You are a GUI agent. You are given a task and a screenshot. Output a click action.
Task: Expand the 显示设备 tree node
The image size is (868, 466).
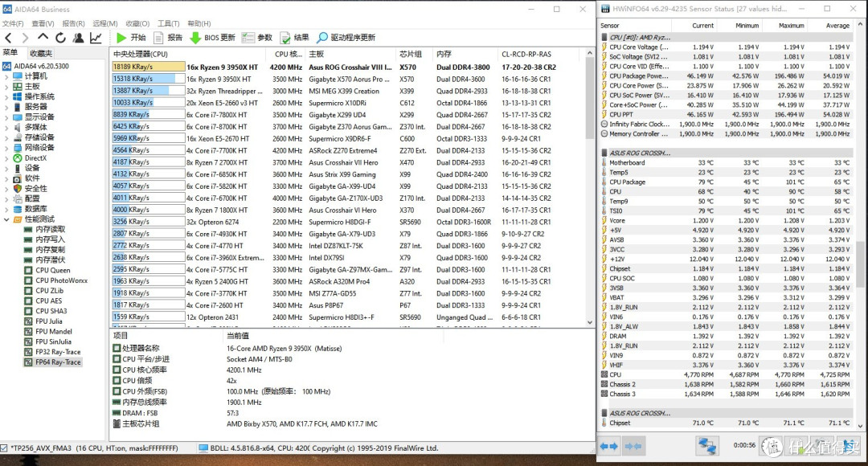(x=6, y=117)
